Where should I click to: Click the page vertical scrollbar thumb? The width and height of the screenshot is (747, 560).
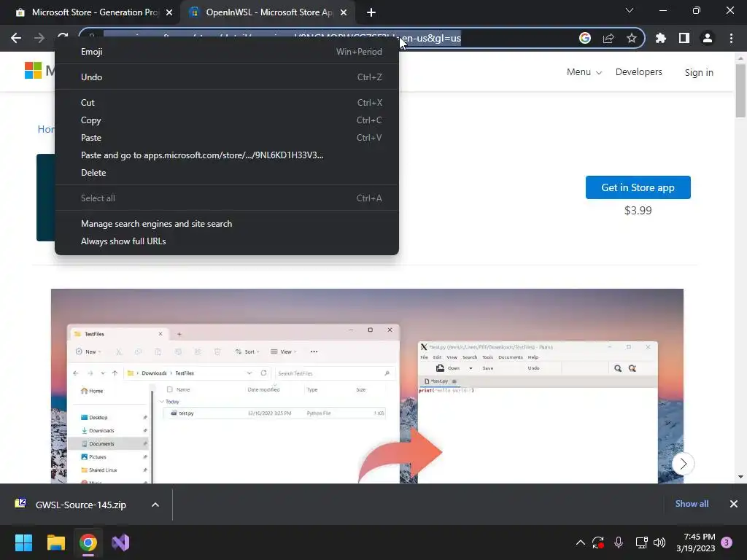point(740,90)
